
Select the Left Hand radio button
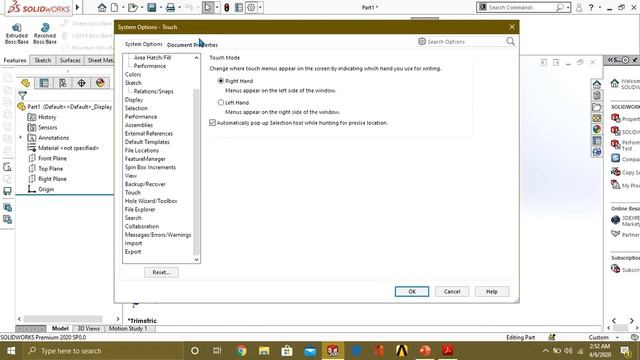221,102
